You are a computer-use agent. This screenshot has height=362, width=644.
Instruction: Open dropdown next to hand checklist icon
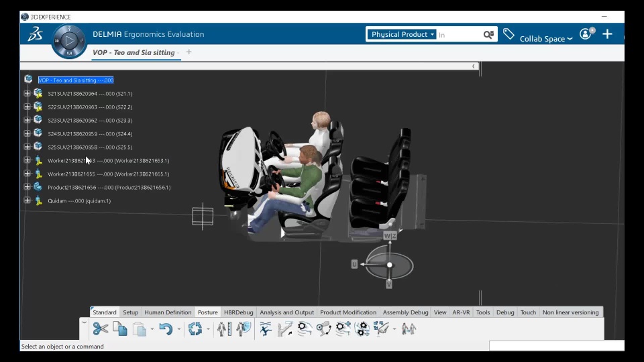tap(394, 329)
